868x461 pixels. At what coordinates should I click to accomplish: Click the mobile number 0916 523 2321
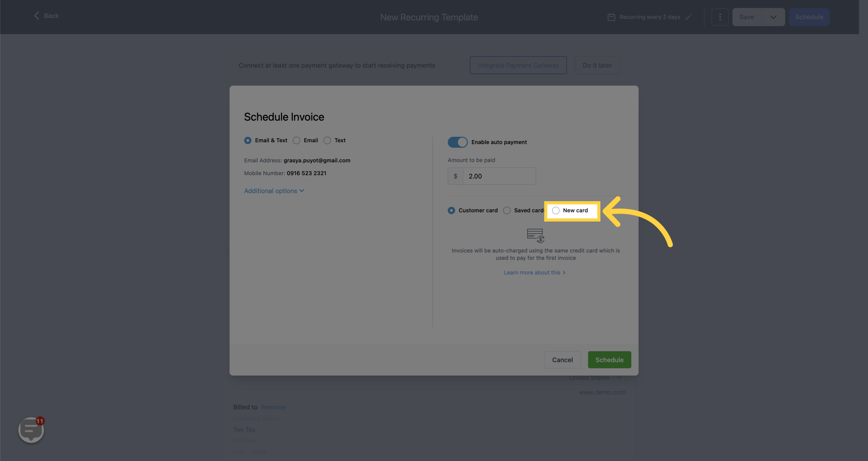306,173
